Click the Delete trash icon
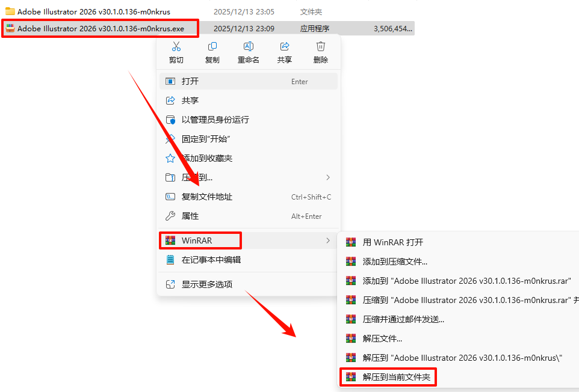 click(321, 46)
